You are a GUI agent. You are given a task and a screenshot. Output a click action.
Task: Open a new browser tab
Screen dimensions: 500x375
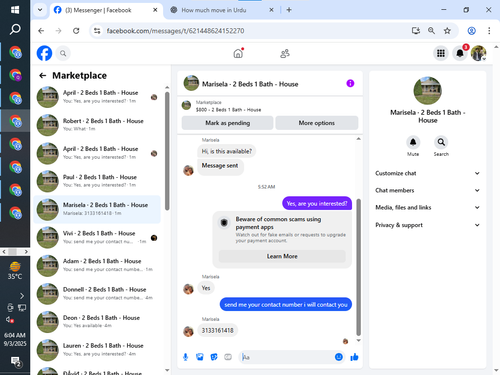point(289,10)
